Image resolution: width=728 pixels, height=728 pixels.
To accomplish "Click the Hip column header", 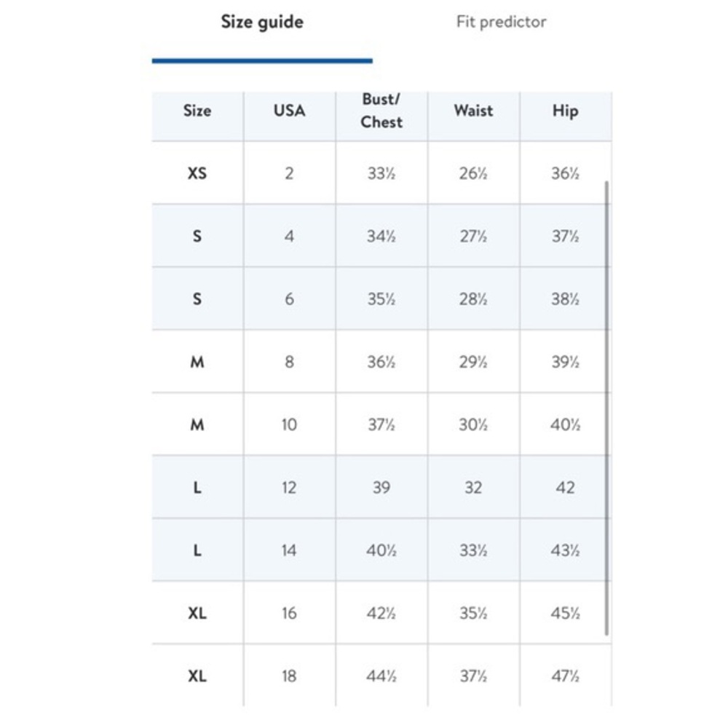I will [x=566, y=111].
